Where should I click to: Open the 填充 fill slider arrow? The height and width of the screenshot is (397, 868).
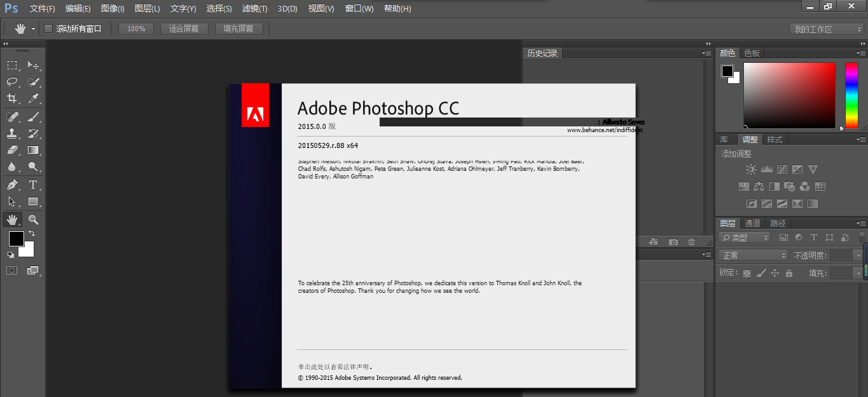pyautogui.click(x=858, y=273)
